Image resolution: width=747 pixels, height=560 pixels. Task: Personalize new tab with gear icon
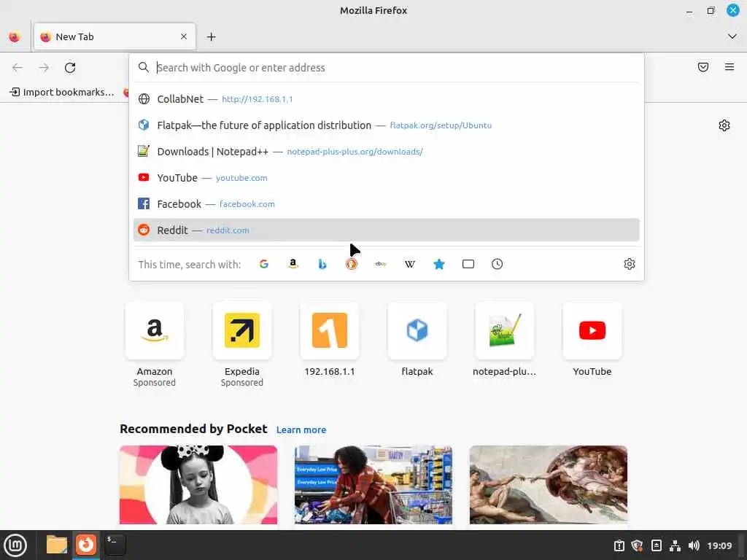[724, 125]
